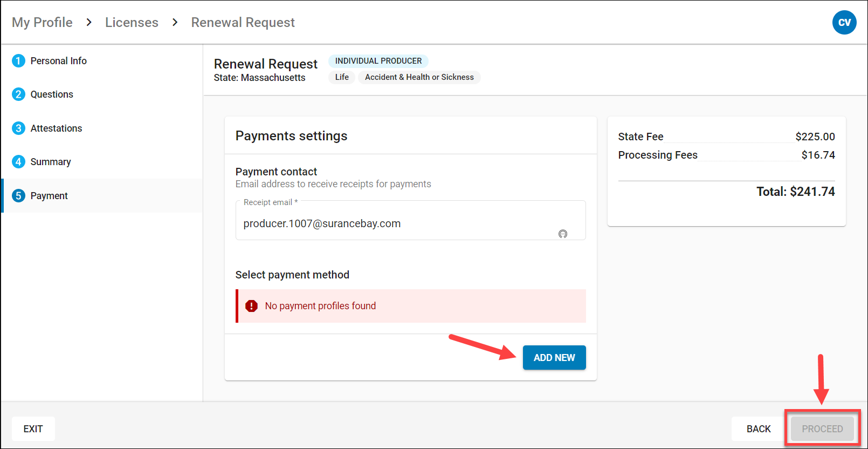Click the State Fee amount $225.00
Image resolution: width=868 pixels, height=449 pixels.
point(815,137)
